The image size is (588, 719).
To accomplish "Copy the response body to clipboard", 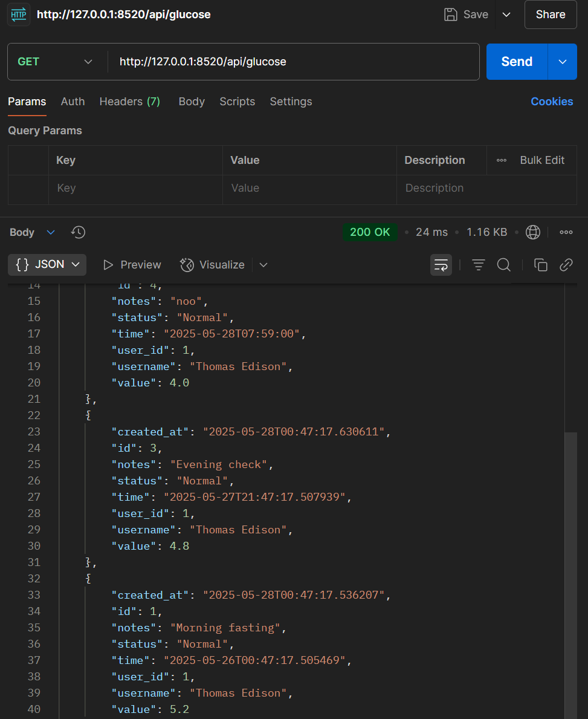I will [x=541, y=265].
